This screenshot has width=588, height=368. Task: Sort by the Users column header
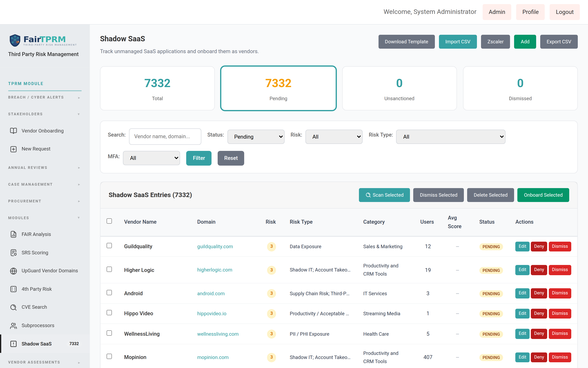[427, 222]
